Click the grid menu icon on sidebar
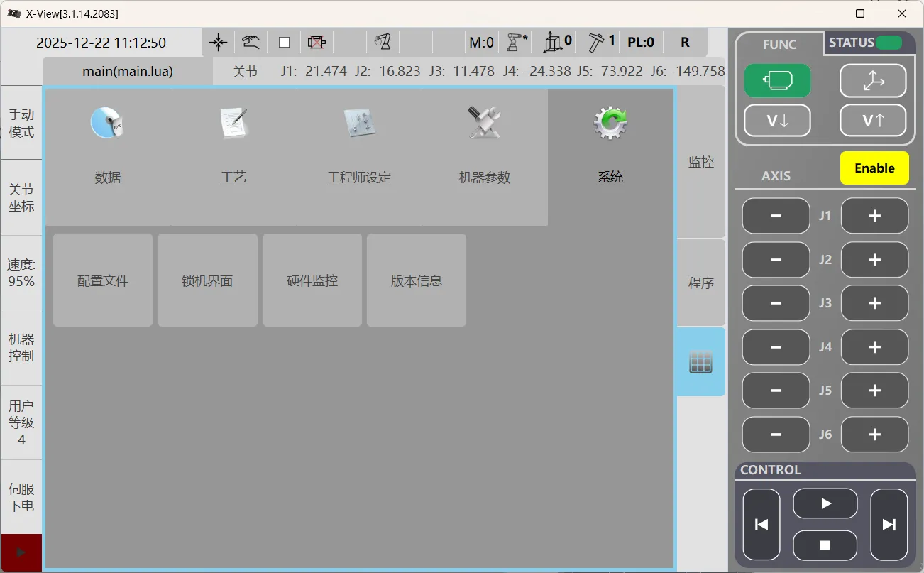 tap(700, 363)
